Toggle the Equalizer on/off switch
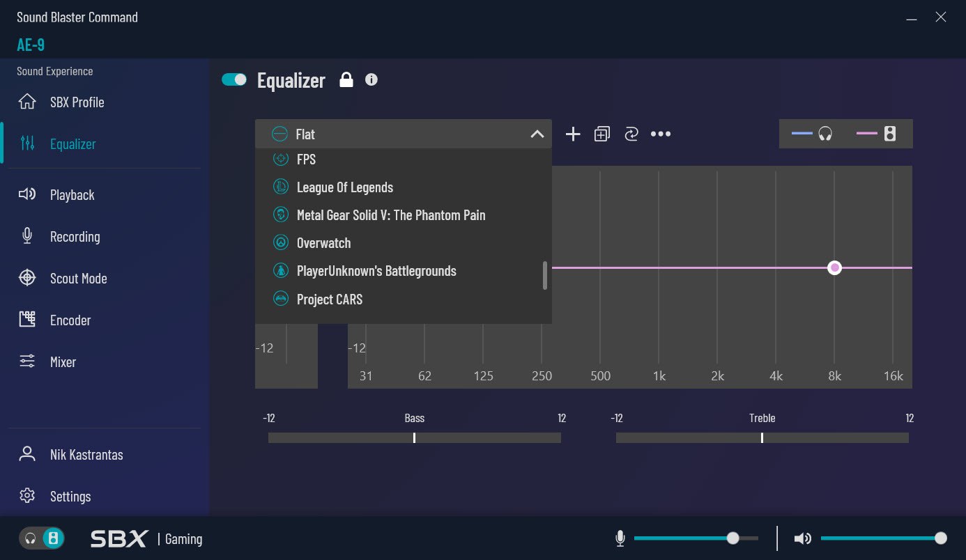This screenshot has height=560, width=966. (x=234, y=79)
